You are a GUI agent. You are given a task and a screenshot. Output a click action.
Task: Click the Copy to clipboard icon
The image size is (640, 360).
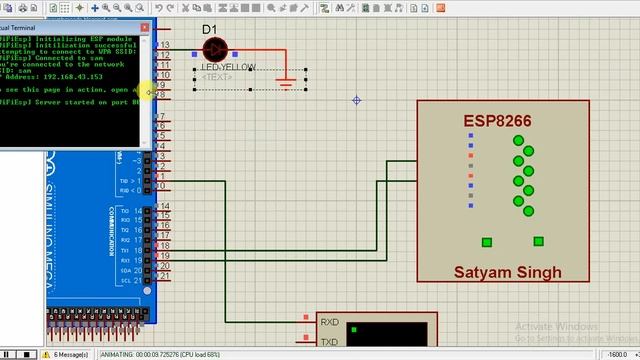click(x=196, y=8)
